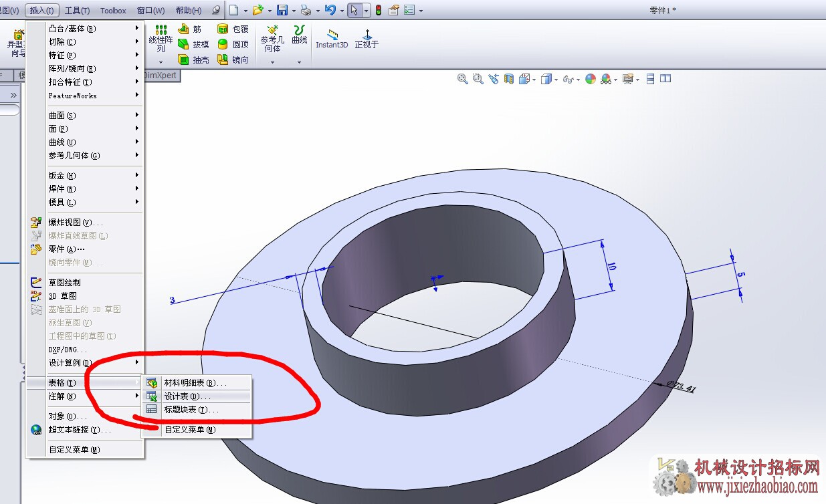Activate the Select cursor tool

tap(354, 10)
